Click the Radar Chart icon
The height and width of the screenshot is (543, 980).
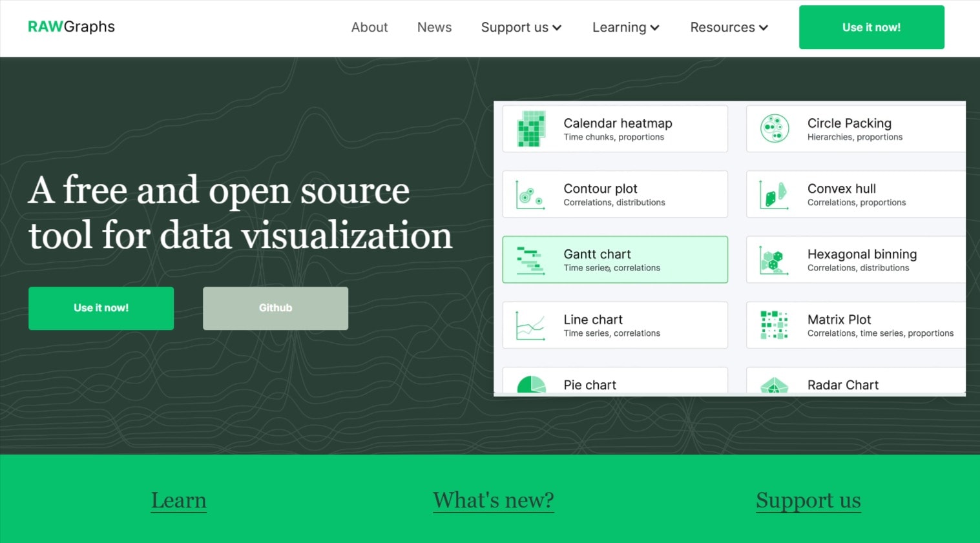(x=775, y=385)
